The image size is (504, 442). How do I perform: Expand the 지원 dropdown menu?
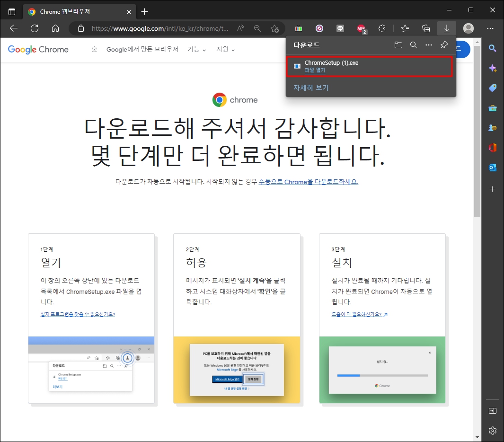(x=225, y=49)
